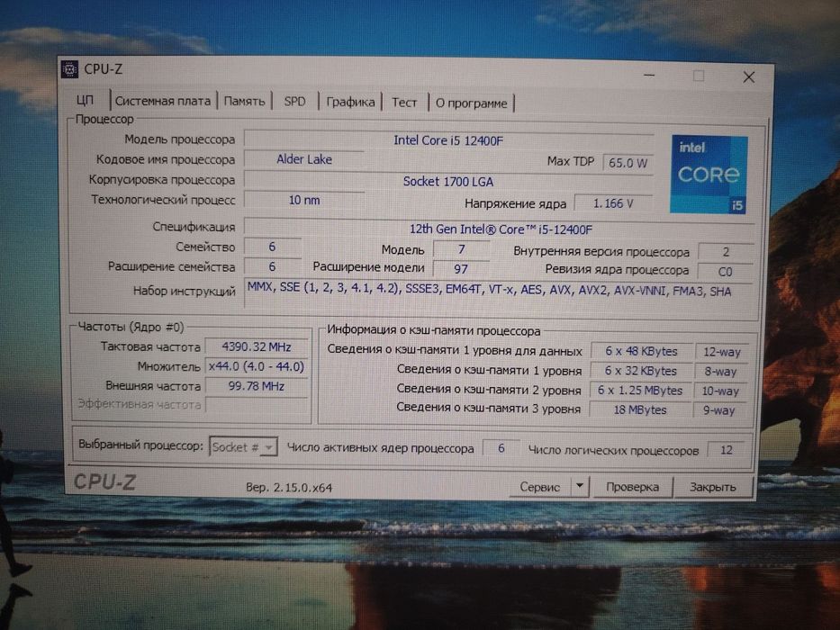This screenshot has width=840, height=630.
Task: Open the Socket # processor selection dropdown
Action: (x=244, y=446)
